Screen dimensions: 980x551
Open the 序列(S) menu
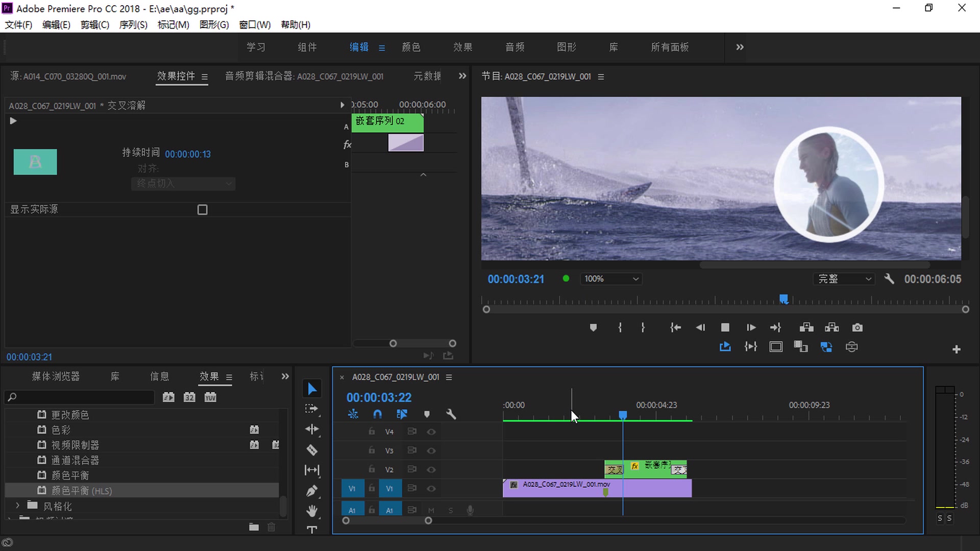click(133, 24)
